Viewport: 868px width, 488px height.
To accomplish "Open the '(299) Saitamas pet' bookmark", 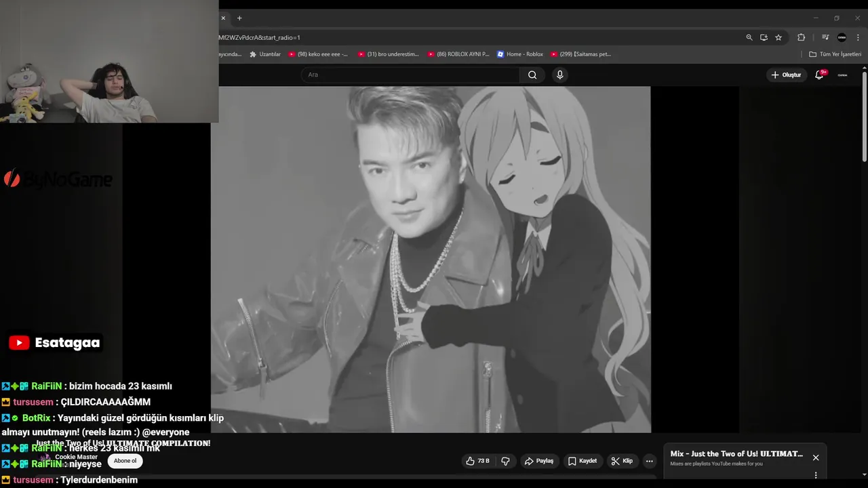I will [581, 54].
